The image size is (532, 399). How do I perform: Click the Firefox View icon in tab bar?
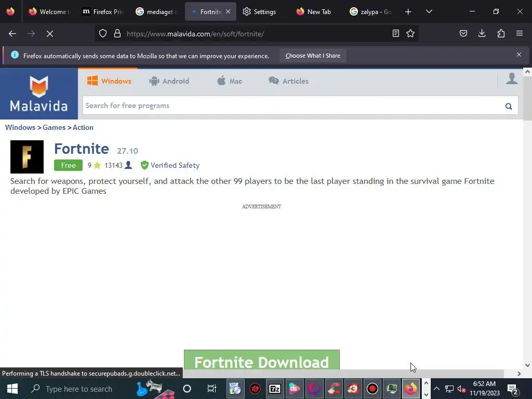click(x=10, y=11)
